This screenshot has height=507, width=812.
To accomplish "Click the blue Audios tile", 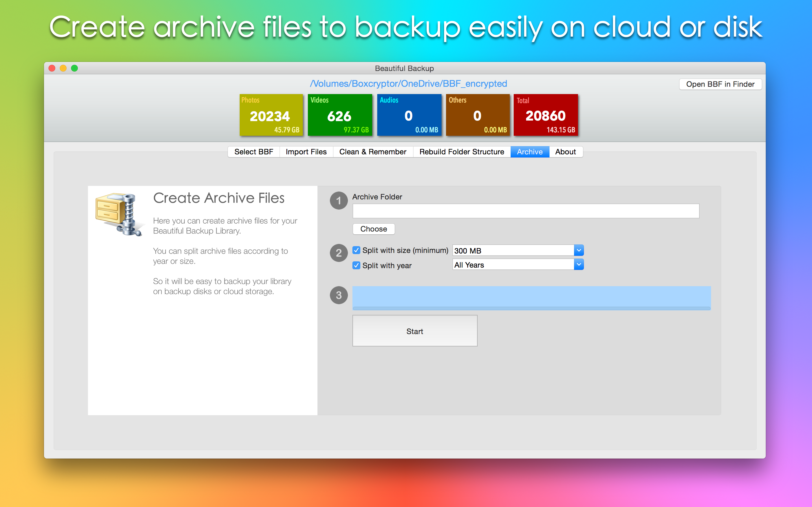I will coord(409,115).
